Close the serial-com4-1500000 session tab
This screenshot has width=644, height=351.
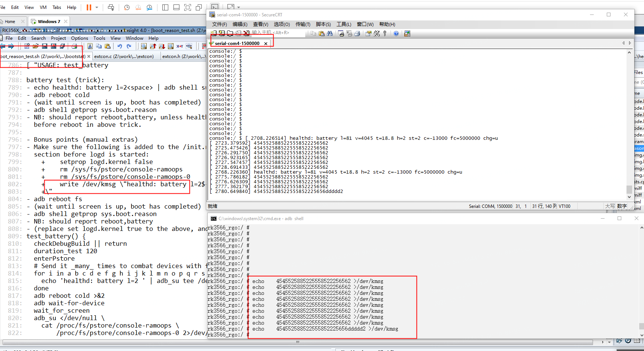(x=266, y=43)
